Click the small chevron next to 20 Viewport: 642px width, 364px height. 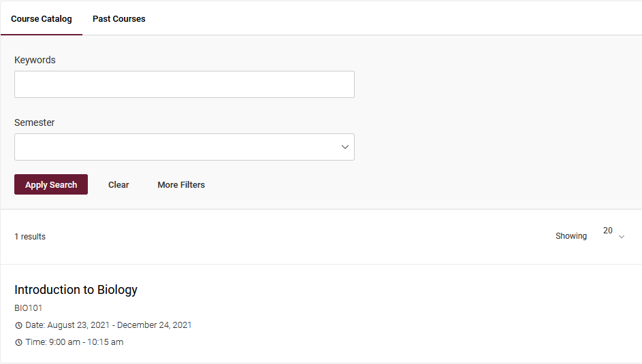pos(622,237)
